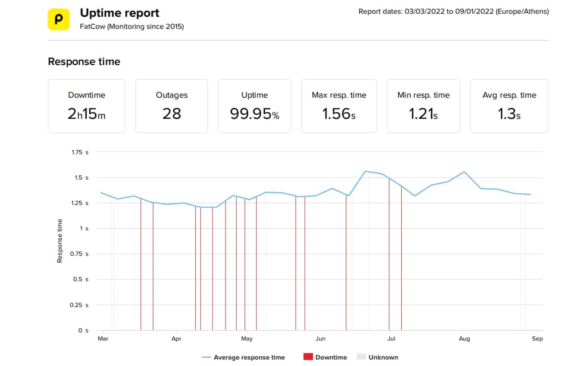Click the 0.25 s y-axis label
Viewport: 588px width, 366px height.
click(80, 305)
